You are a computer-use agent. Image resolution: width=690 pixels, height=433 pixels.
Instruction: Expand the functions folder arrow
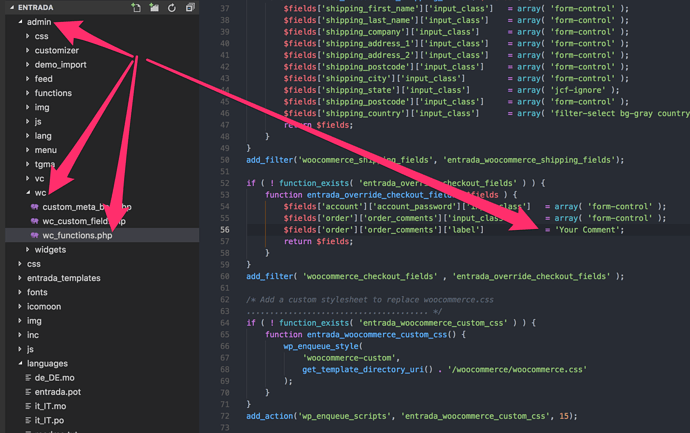pos(28,93)
